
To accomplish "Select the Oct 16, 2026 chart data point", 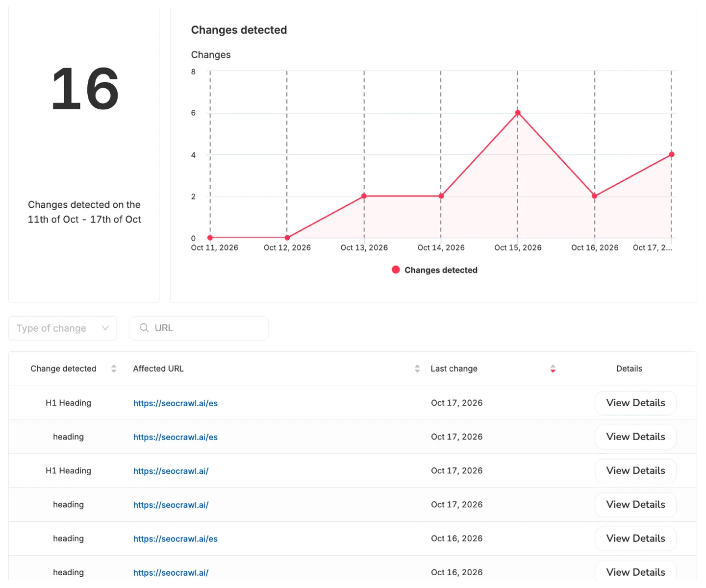I will [594, 196].
